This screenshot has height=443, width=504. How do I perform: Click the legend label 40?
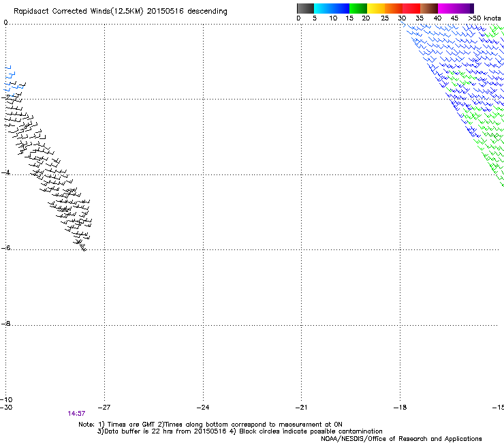click(437, 18)
